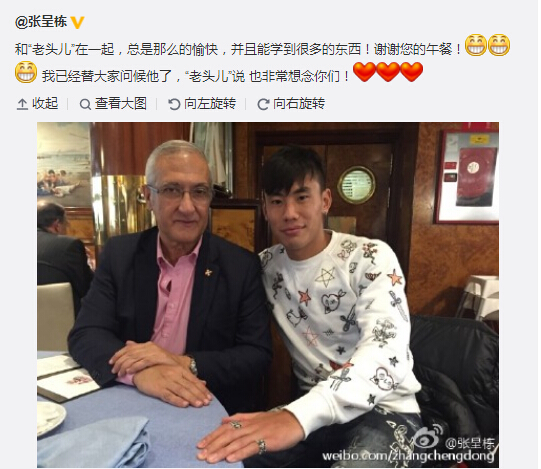Click the orange verified V badge

pos(77,23)
